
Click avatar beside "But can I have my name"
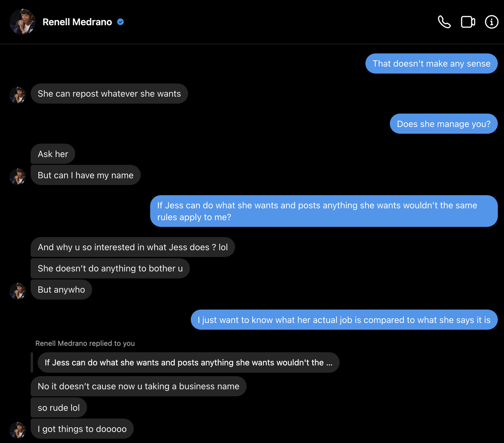(x=18, y=177)
